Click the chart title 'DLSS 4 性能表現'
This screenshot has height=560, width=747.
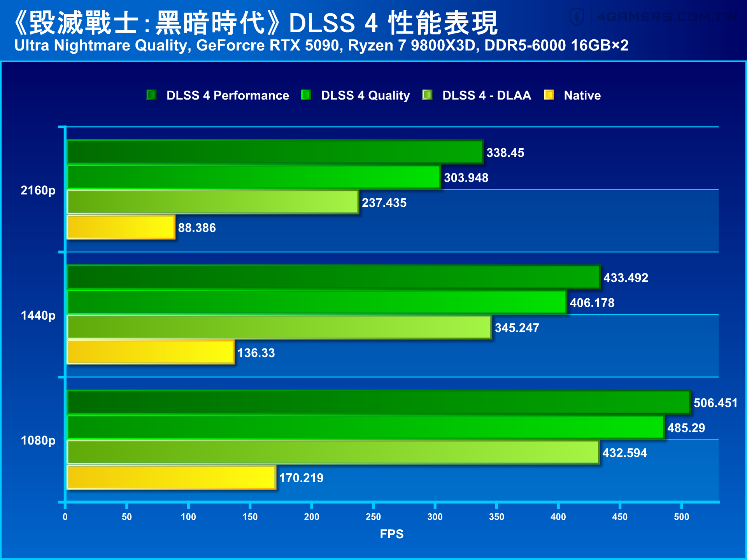click(393, 23)
